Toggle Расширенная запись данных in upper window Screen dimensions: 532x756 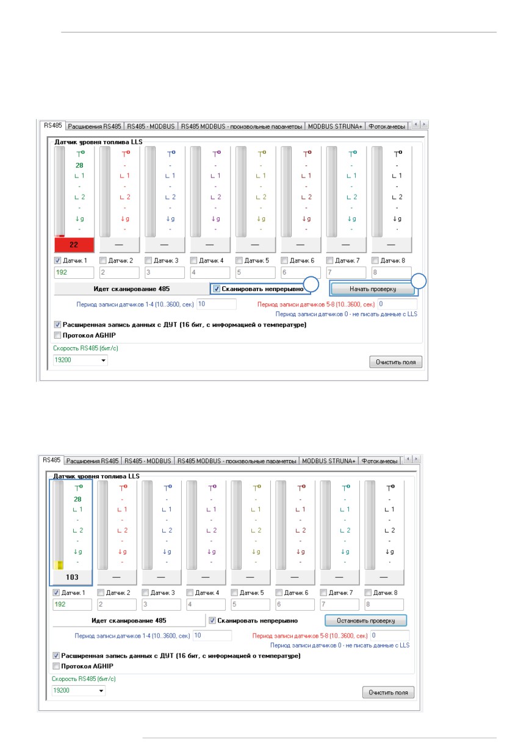(58, 325)
